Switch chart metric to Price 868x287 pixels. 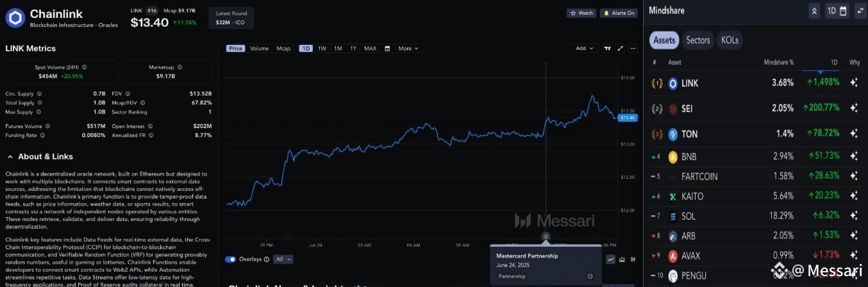point(236,48)
